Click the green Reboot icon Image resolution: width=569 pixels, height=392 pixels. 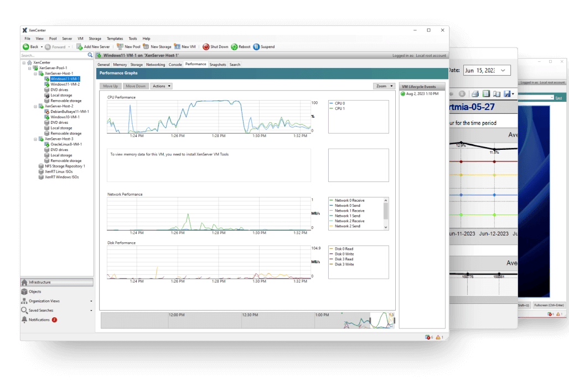tap(234, 47)
